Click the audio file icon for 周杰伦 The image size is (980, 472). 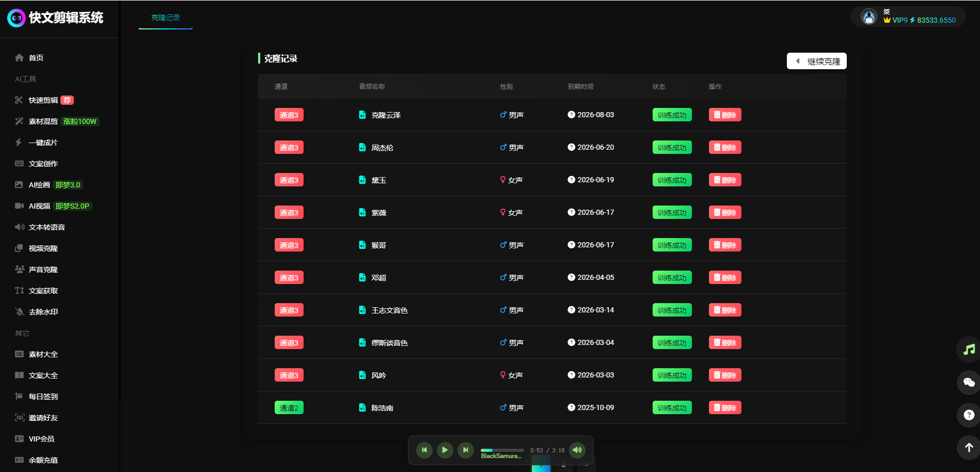[362, 147]
